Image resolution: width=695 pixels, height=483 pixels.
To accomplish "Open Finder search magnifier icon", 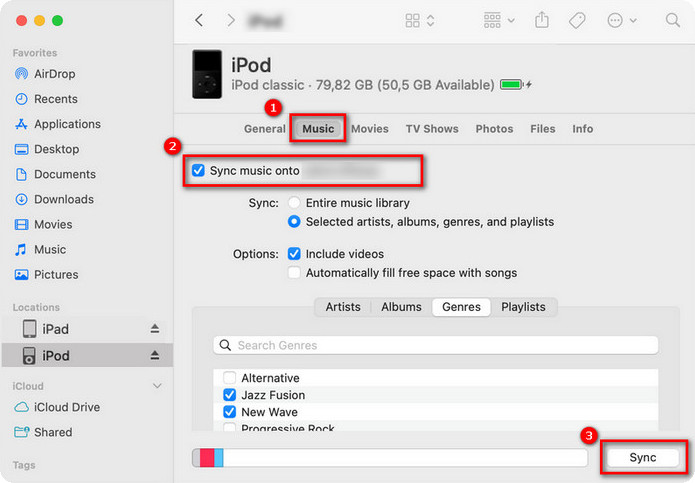I will tap(672, 20).
